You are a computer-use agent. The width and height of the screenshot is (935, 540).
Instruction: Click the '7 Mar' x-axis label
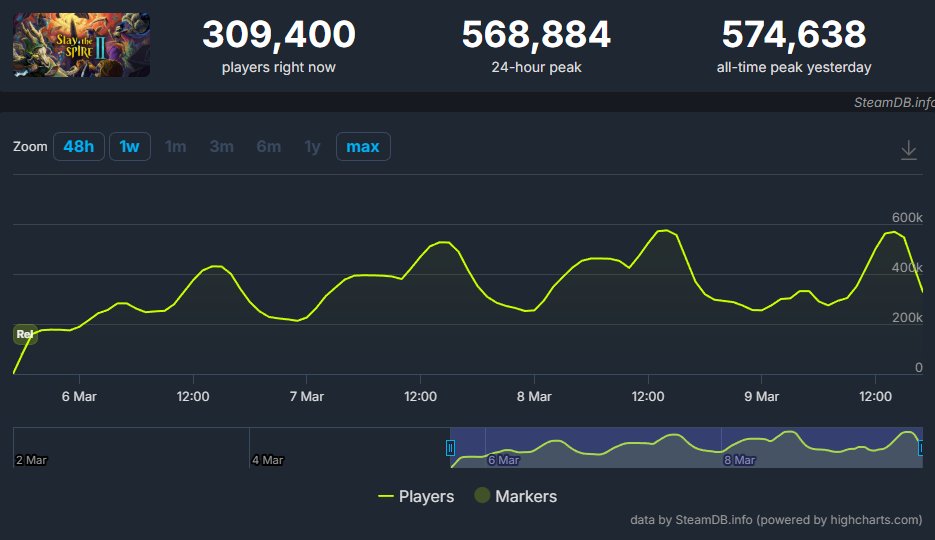[306, 396]
